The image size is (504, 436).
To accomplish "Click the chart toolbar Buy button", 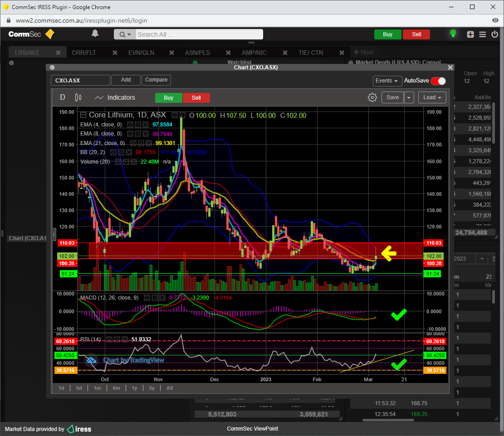I will [168, 98].
